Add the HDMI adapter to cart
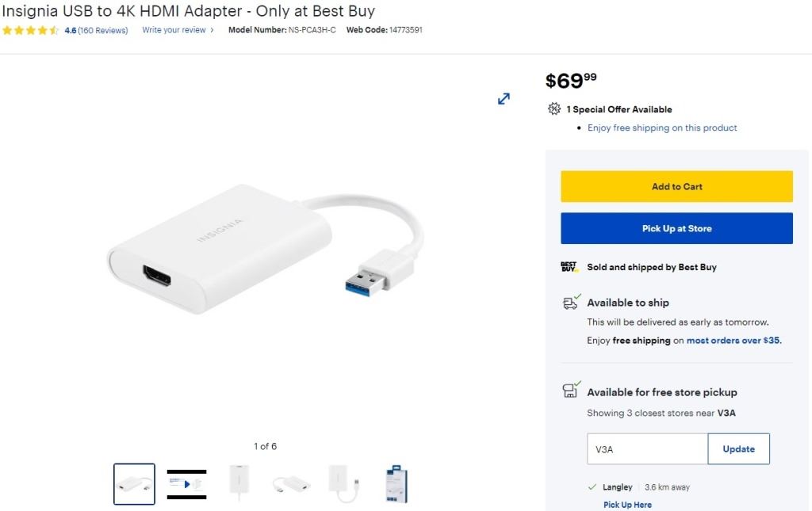The height and width of the screenshot is (511, 812). click(x=676, y=187)
